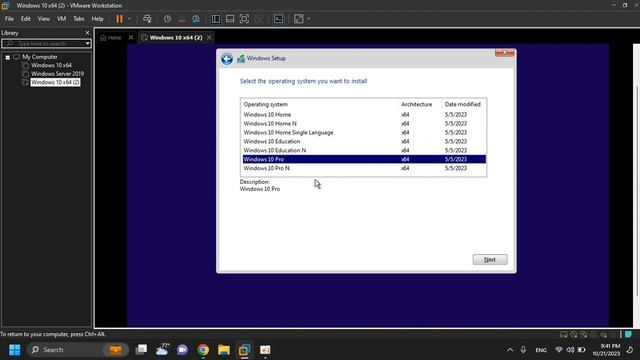Open File Explorer from the taskbar

coord(224,350)
